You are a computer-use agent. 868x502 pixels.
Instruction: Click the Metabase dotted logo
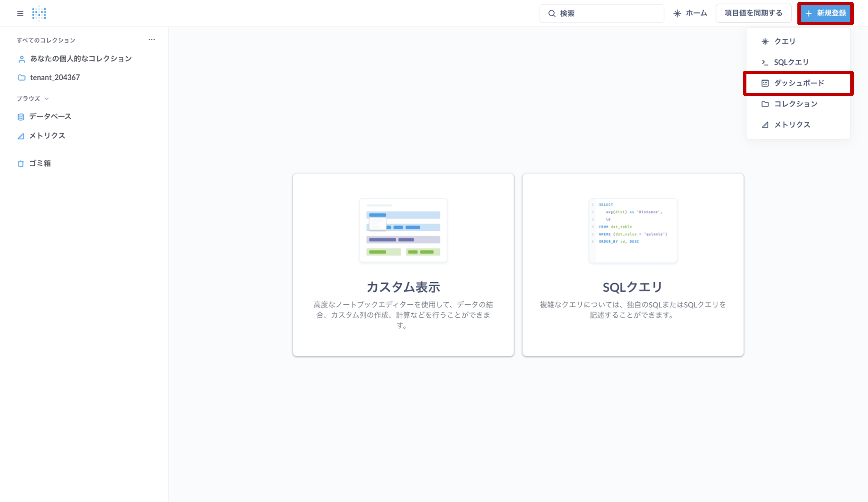39,13
